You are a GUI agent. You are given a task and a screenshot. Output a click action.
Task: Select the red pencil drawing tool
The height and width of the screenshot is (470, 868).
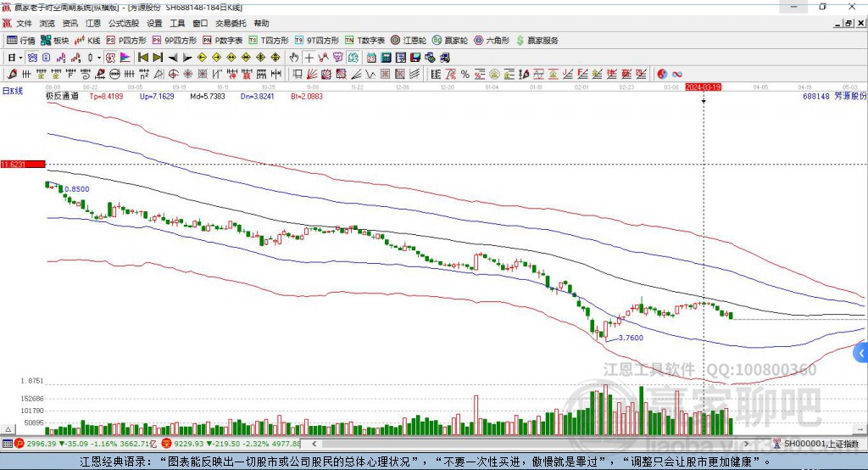[x=12, y=75]
